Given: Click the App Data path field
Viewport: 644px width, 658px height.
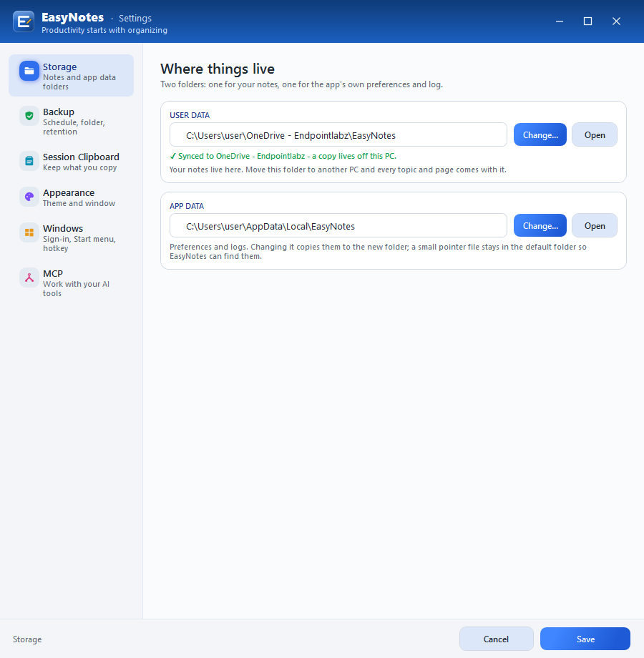Looking at the screenshot, I should pos(338,226).
